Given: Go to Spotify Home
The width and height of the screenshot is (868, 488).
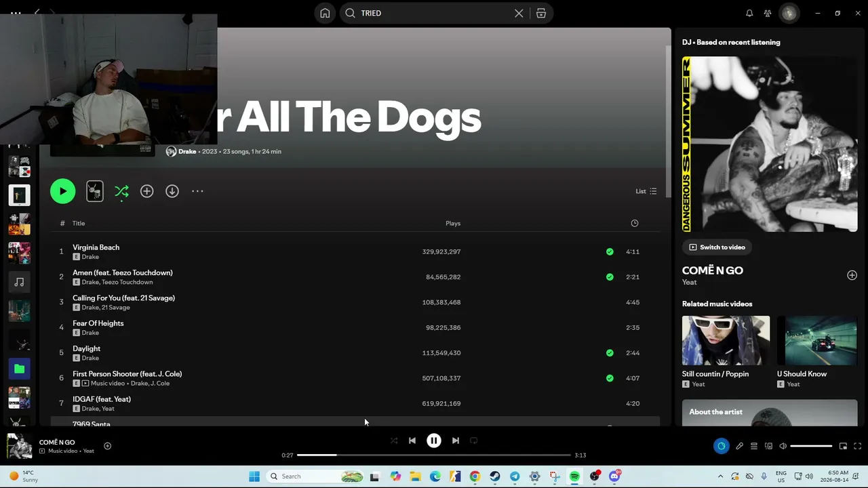Looking at the screenshot, I should point(325,13).
